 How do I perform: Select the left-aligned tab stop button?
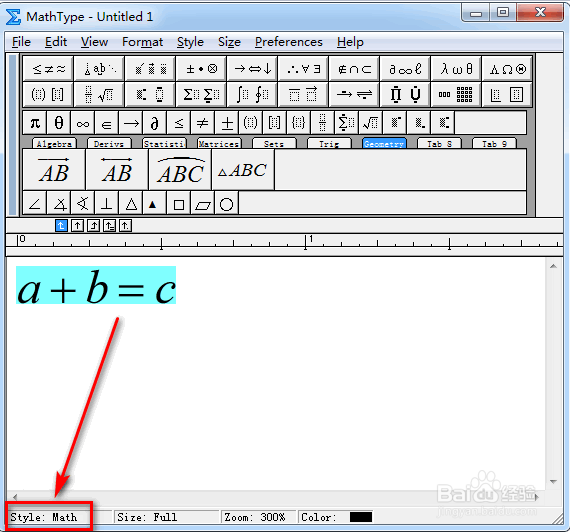(61, 226)
